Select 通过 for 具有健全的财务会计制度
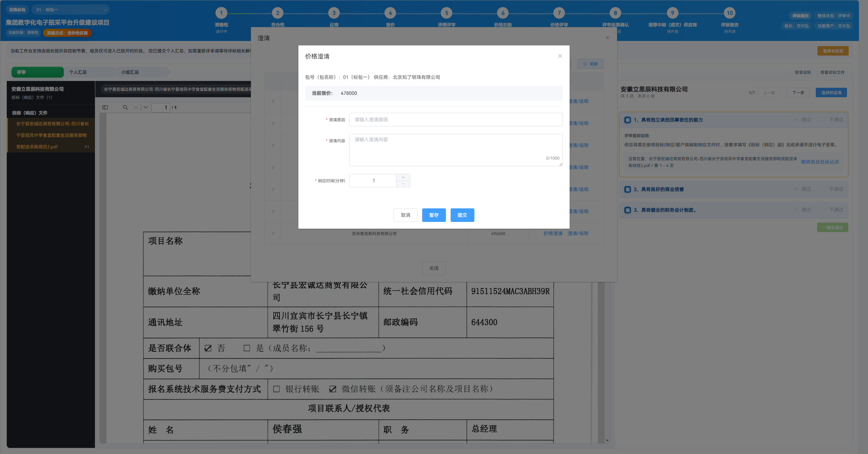Image resolution: width=868 pixels, height=454 pixels. pyautogui.click(x=803, y=210)
